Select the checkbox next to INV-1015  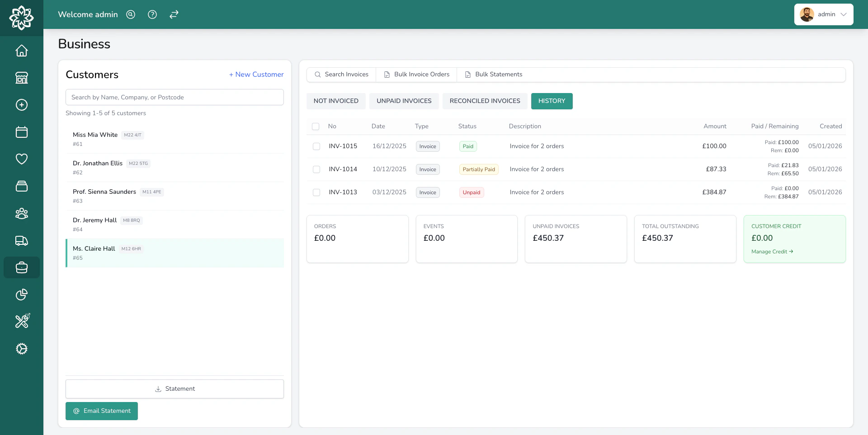click(x=316, y=146)
